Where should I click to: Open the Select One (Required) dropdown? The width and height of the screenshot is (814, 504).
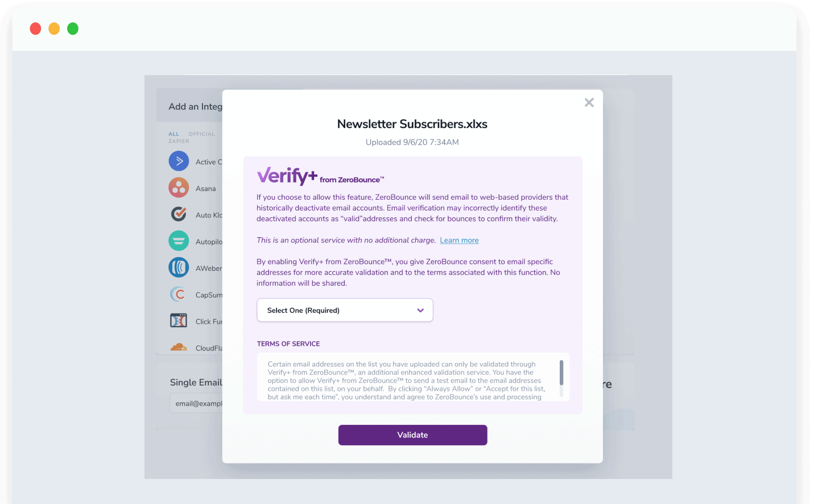[x=345, y=310]
